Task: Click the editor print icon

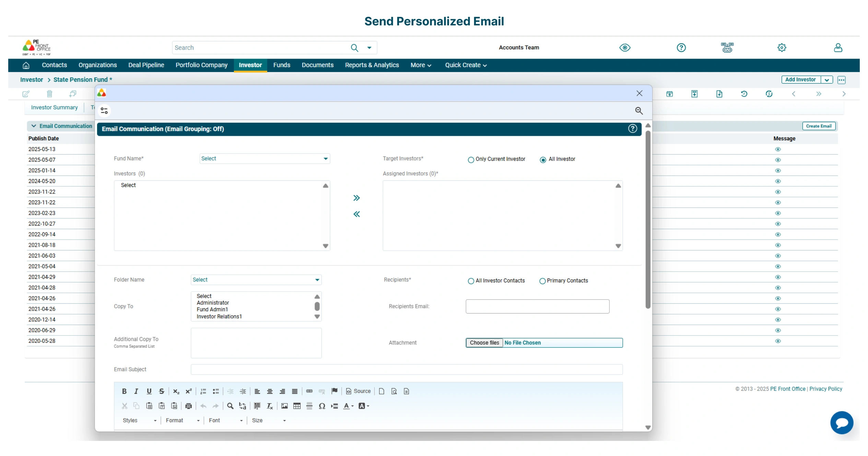Action: [188, 406]
